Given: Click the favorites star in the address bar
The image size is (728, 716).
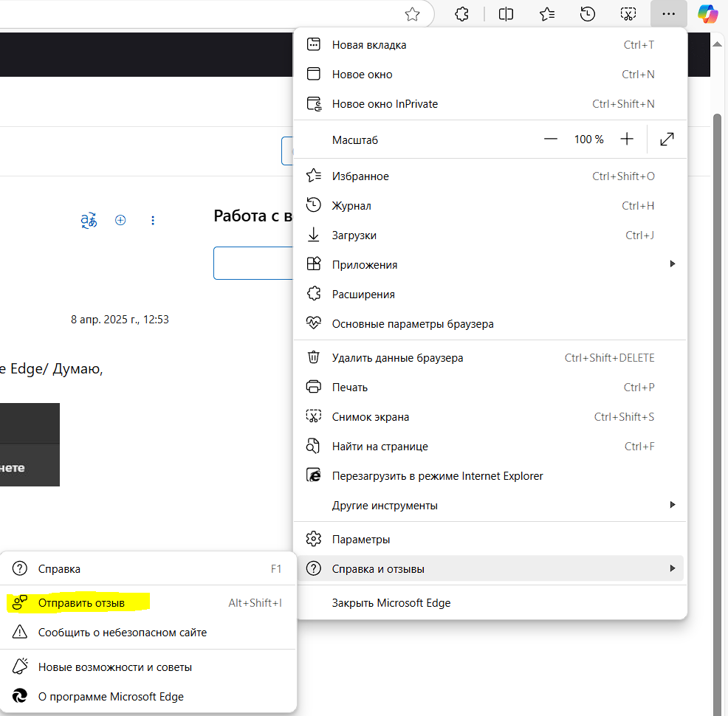Looking at the screenshot, I should point(412,14).
